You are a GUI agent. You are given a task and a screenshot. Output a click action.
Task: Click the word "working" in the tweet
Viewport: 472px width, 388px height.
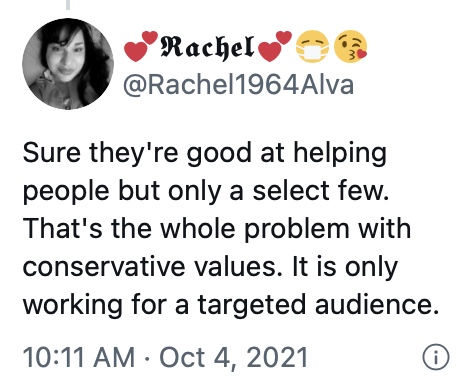click(x=73, y=305)
